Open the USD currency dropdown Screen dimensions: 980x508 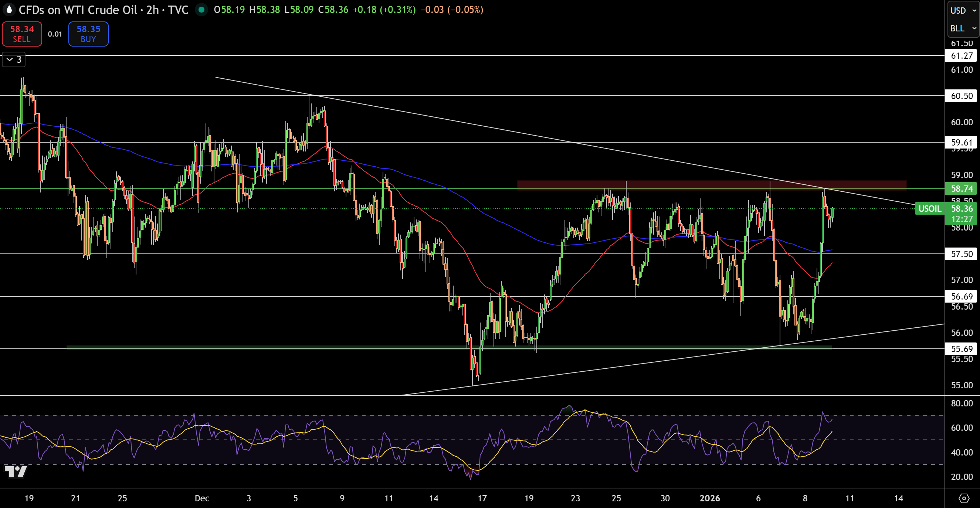[963, 10]
